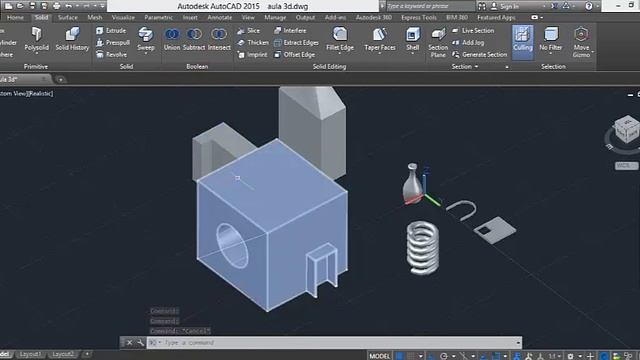Add new drawing tab with plus
The height and width of the screenshot is (360, 640).
click(60, 80)
